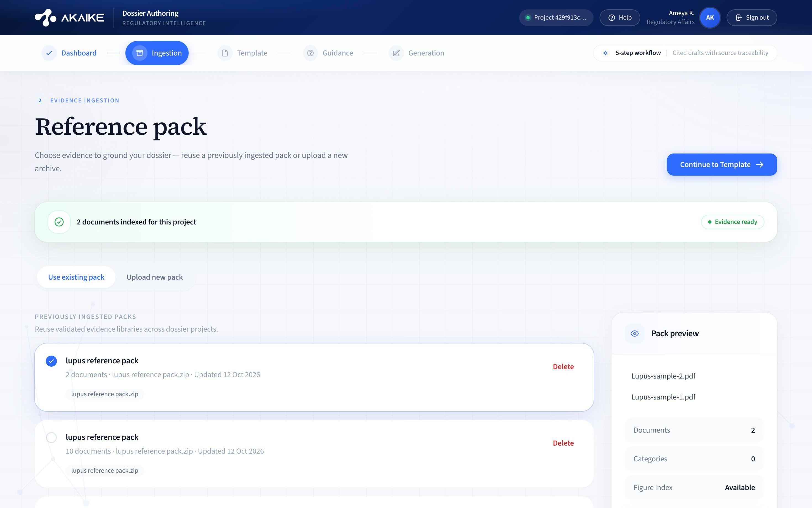Click Lupus-sample-1.pdf in Pack preview
The width and height of the screenshot is (812, 508).
(663, 397)
